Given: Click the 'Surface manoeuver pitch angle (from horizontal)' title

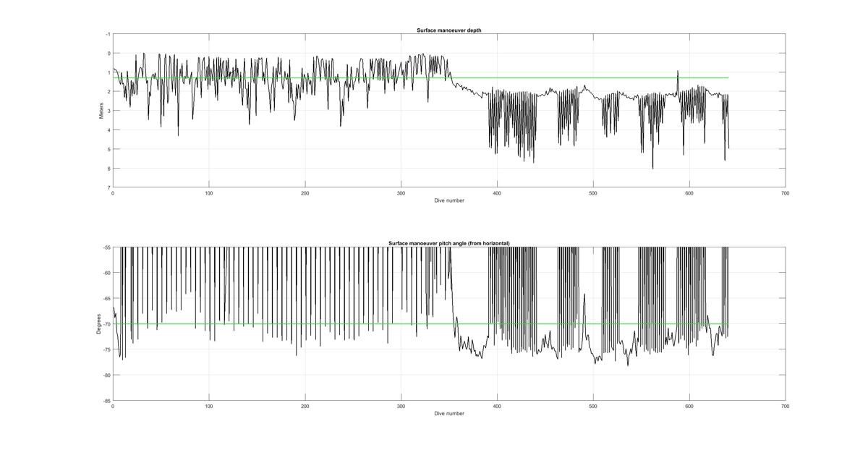Looking at the screenshot, I should click(448, 244).
